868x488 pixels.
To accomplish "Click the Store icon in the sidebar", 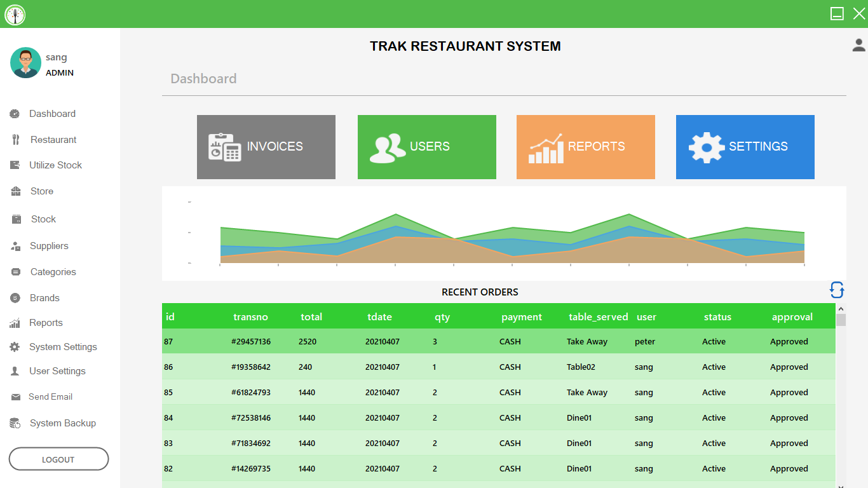I will 16,191.
